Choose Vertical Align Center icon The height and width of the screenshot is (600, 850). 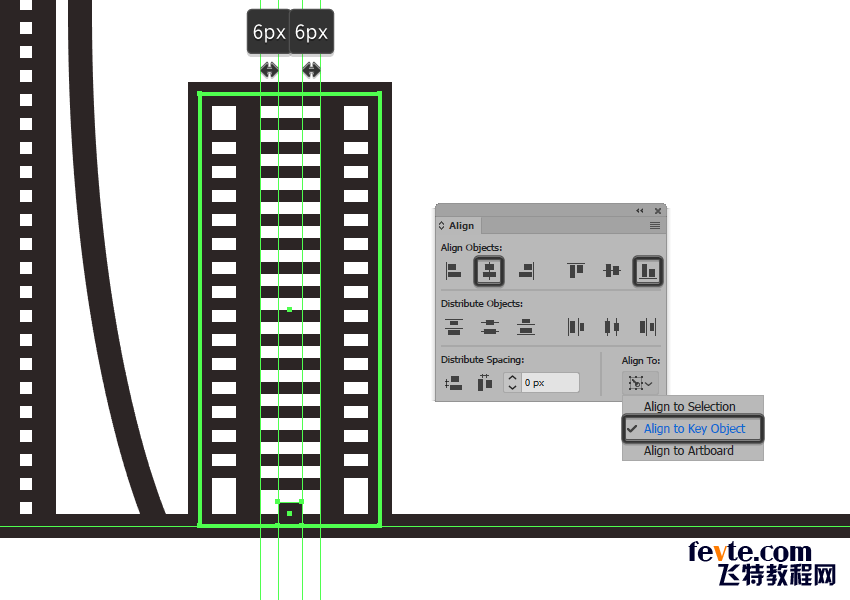click(612, 270)
